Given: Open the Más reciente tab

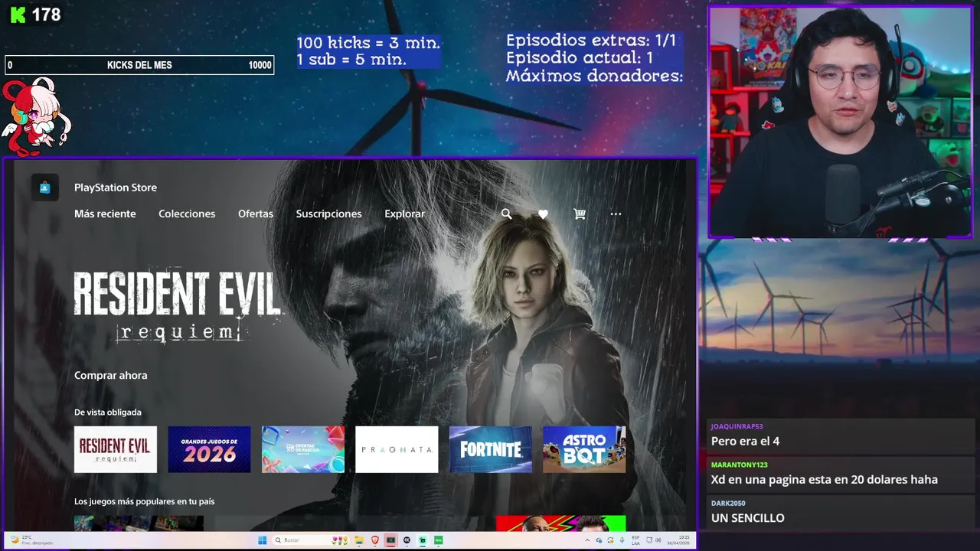Looking at the screenshot, I should coord(105,214).
